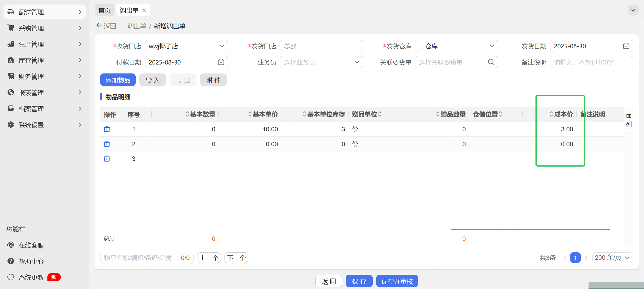Delete row 1 with trash icon
644x289 pixels.
point(107,129)
